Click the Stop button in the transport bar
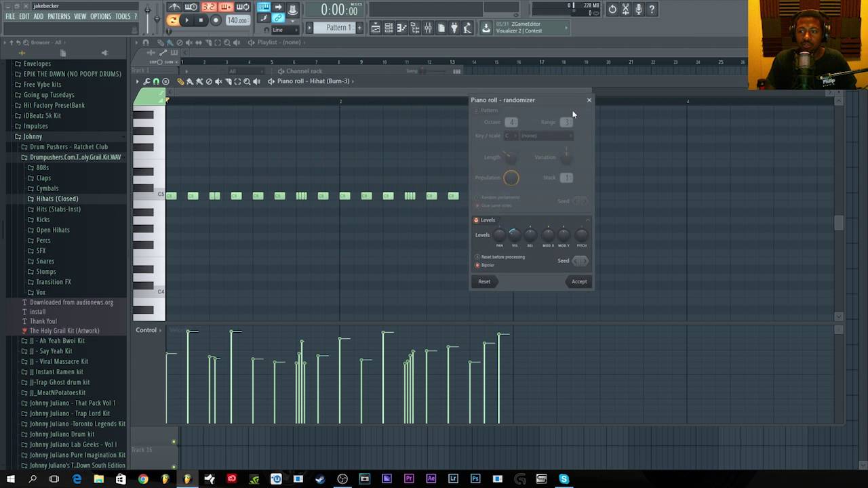The height and width of the screenshot is (488, 868). click(201, 20)
